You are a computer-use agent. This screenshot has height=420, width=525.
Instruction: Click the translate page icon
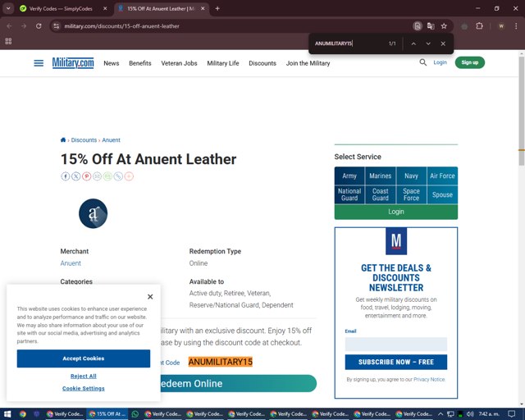(431, 26)
